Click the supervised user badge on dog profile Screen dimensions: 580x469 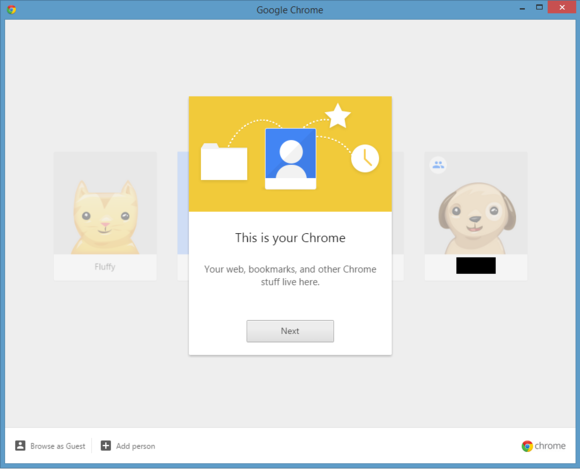[438, 165]
